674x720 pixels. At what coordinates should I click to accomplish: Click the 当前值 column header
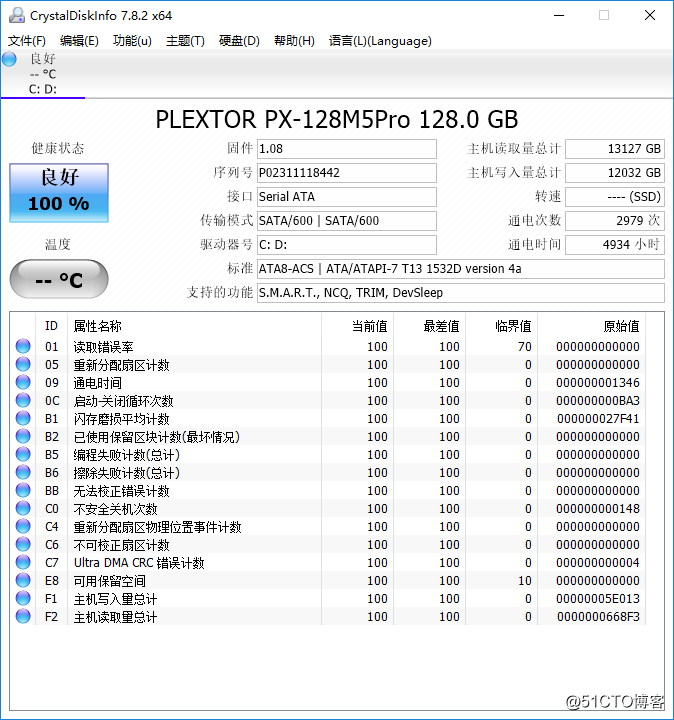tap(358, 326)
